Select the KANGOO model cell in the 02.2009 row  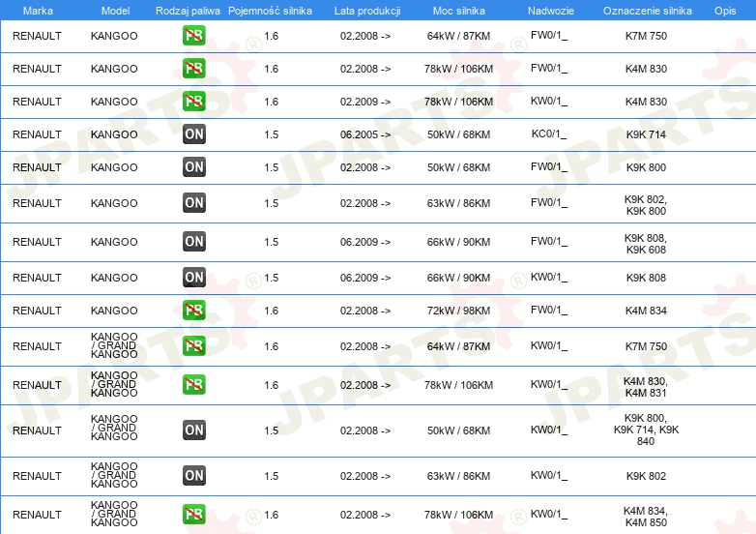point(114,102)
